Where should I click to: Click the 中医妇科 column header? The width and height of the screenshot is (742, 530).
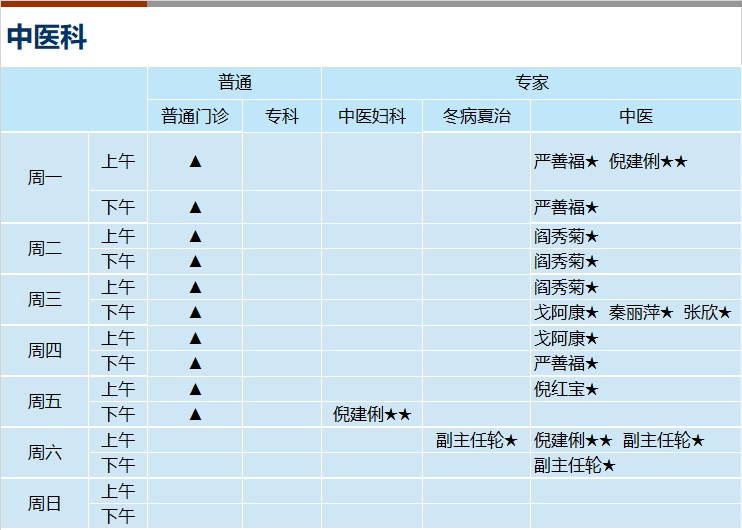coord(372,116)
